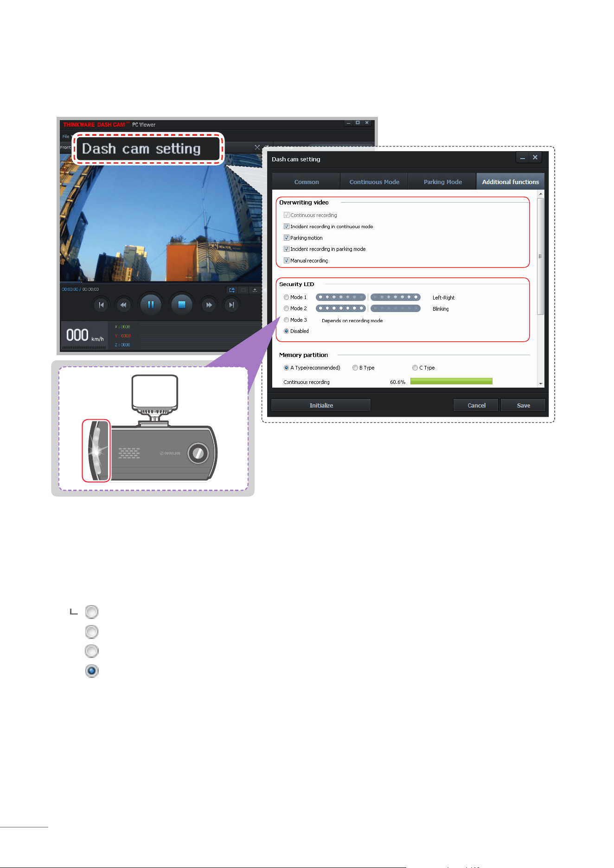Minimize the Dash cam setting dialog

coord(523,158)
